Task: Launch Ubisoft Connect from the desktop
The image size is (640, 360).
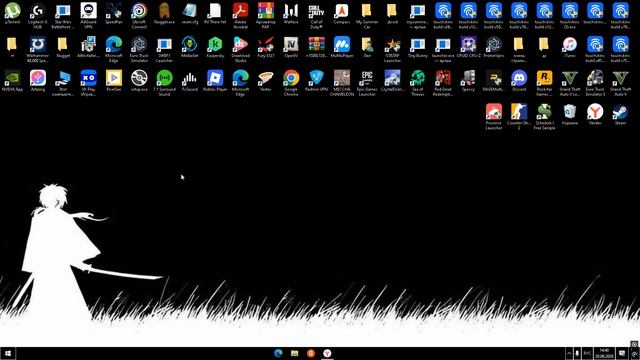Action: coord(139,16)
